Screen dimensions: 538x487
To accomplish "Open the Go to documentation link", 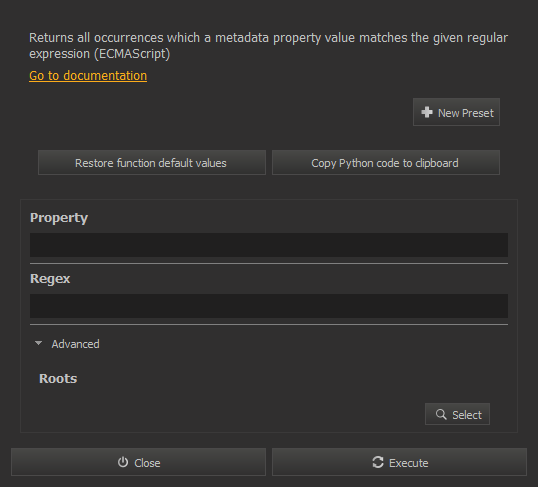I will (x=88, y=76).
